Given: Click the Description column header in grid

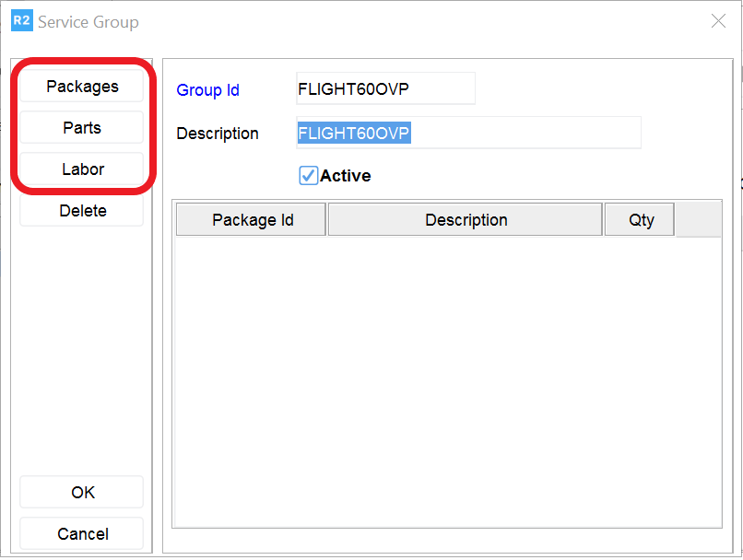Looking at the screenshot, I should [x=466, y=220].
